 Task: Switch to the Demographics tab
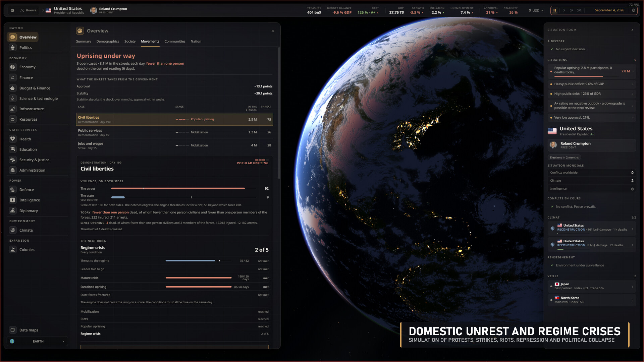(x=108, y=42)
